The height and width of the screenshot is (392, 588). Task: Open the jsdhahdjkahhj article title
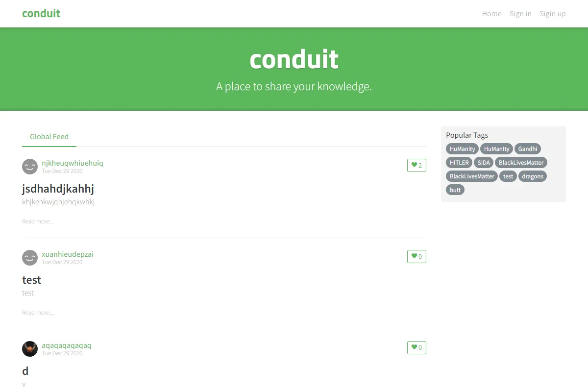(58, 189)
